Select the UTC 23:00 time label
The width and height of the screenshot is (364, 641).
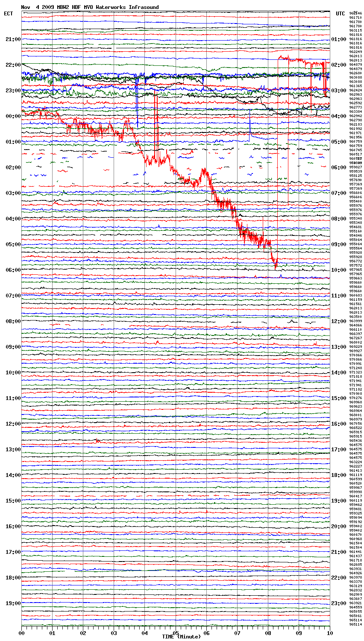coord(339,603)
